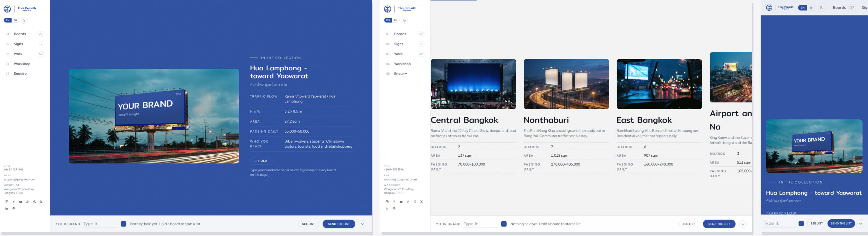Image resolution: width=868 pixels, height=236 pixels.
Task: Click the Thai Prasith logo in the narrow right page
Action: (x=779, y=7)
